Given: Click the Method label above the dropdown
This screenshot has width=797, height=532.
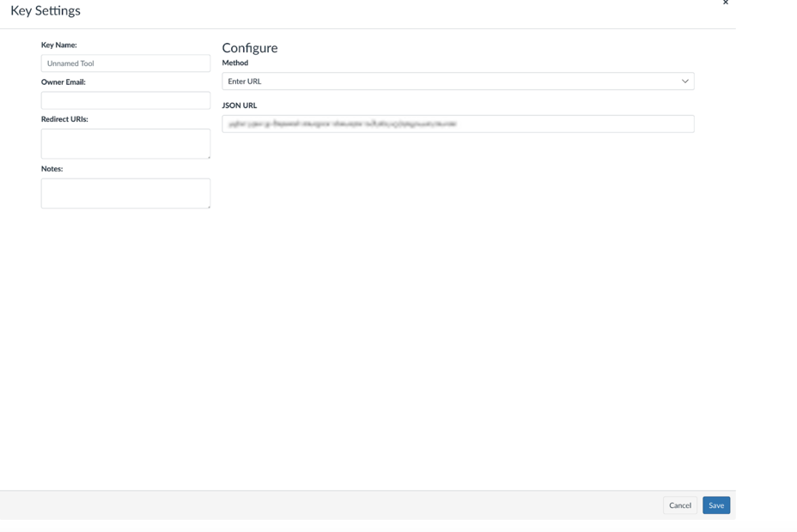Looking at the screenshot, I should (x=234, y=63).
